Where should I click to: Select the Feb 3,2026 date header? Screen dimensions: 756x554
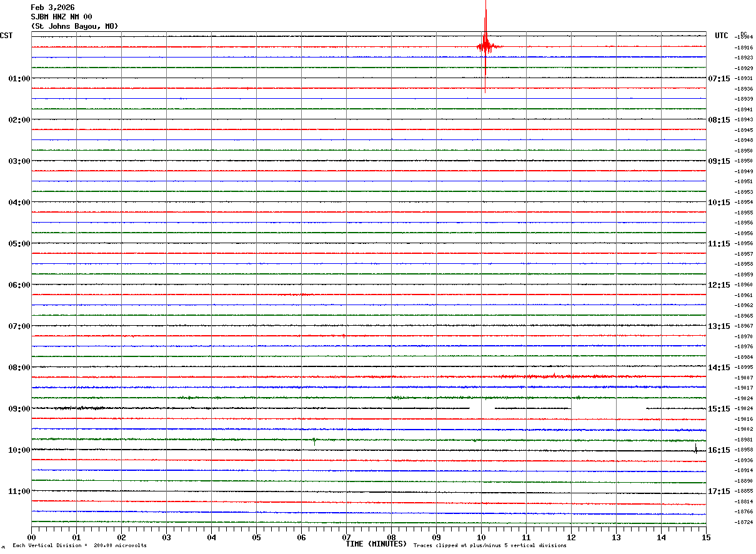click(52, 8)
